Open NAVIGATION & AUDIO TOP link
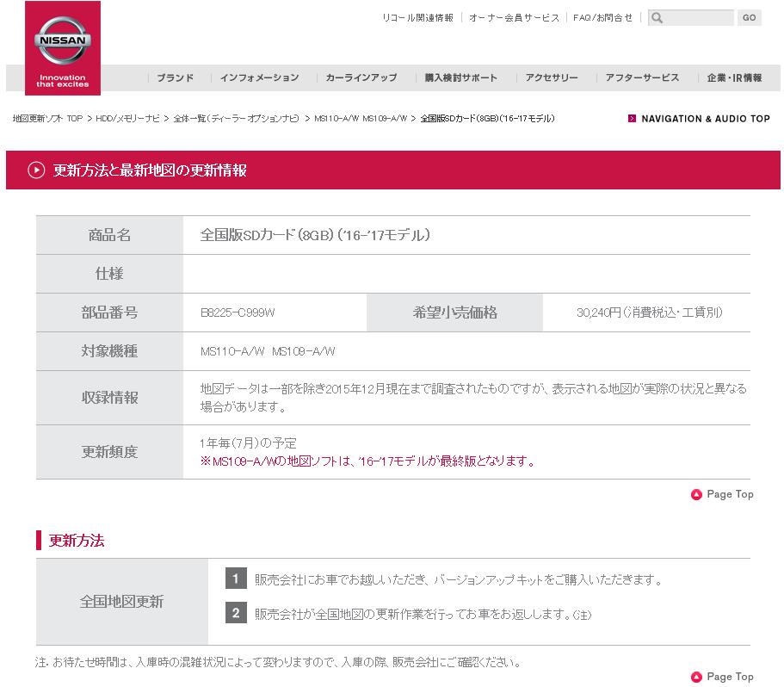Viewport: 784px width, 687px height. (706, 119)
